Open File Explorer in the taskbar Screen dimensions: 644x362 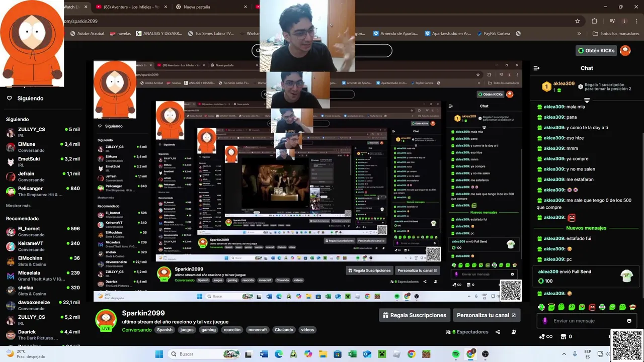tap(323, 354)
